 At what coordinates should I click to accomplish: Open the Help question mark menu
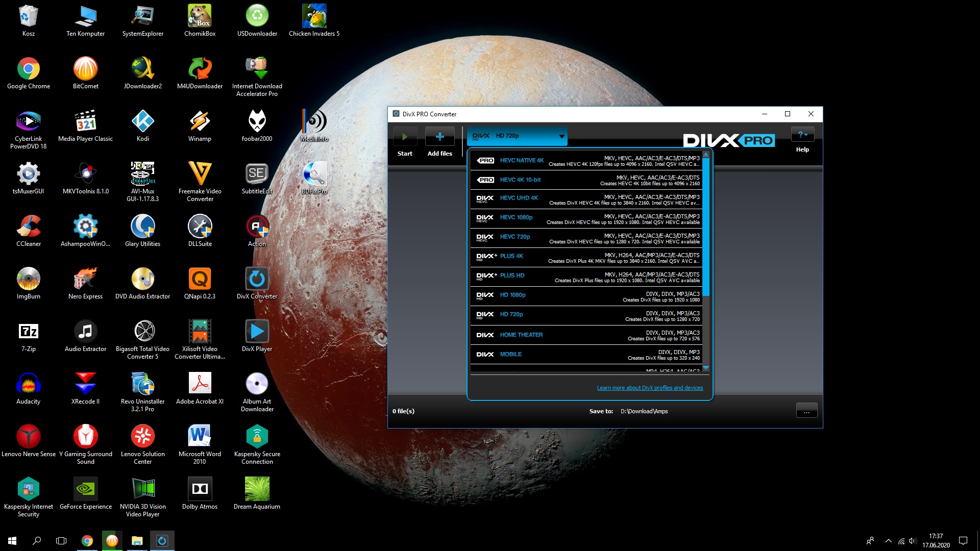(802, 135)
